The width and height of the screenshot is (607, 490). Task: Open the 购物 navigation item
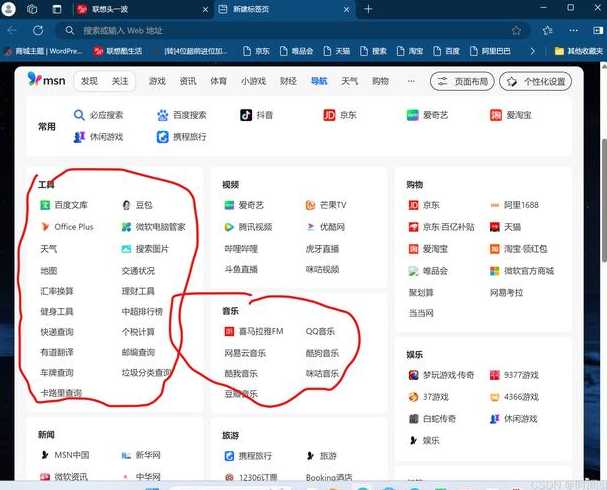380,81
